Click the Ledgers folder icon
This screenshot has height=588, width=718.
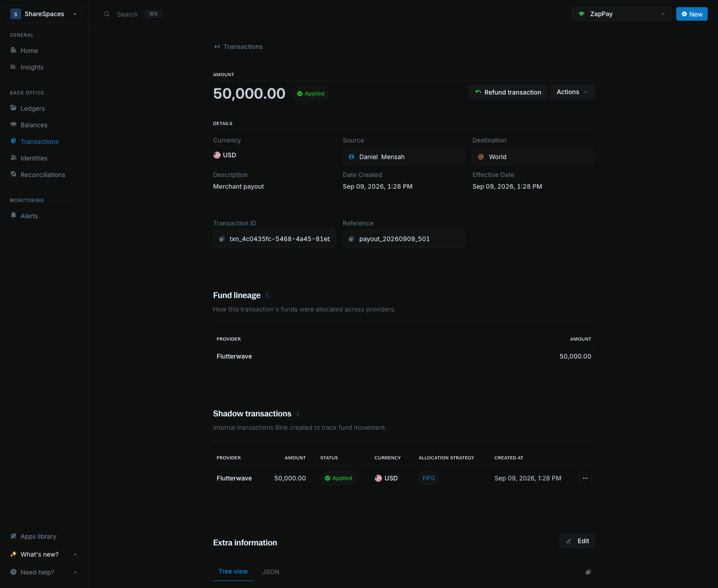[x=13, y=108]
